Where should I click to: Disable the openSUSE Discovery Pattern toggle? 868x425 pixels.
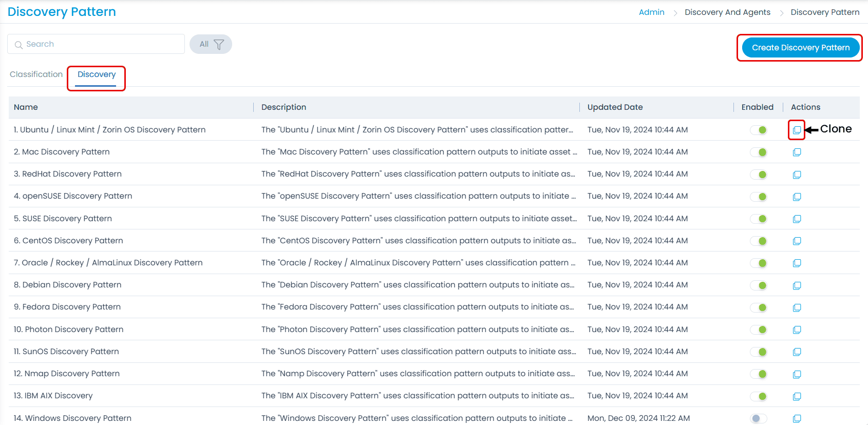[758, 197]
